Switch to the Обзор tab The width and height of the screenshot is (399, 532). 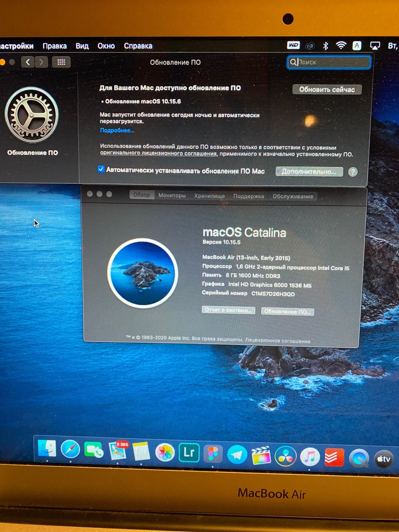tap(142, 195)
